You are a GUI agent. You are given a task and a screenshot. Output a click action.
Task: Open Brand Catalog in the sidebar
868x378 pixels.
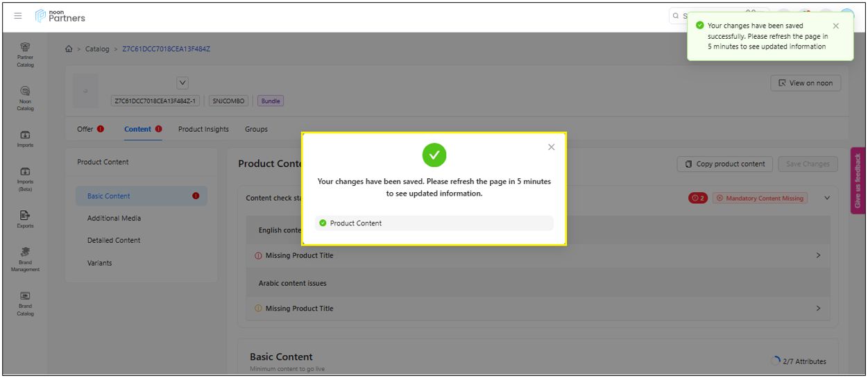pyautogui.click(x=25, y=302)
